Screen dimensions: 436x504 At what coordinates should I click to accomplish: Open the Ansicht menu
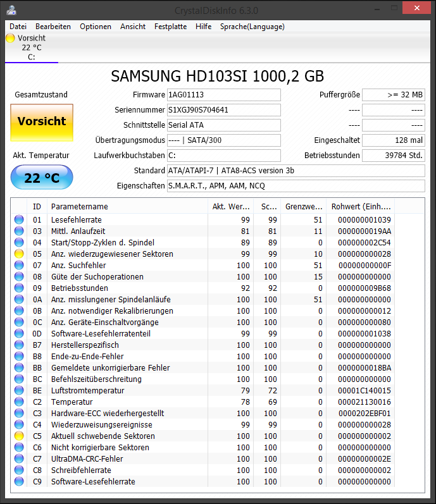click(x=133, y=27)
